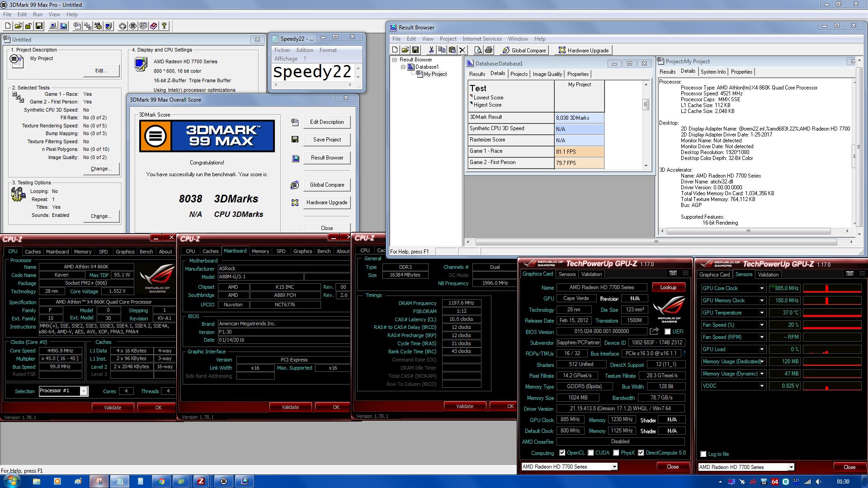Click Edit... button in Project Description

click(x=101, y=70)
